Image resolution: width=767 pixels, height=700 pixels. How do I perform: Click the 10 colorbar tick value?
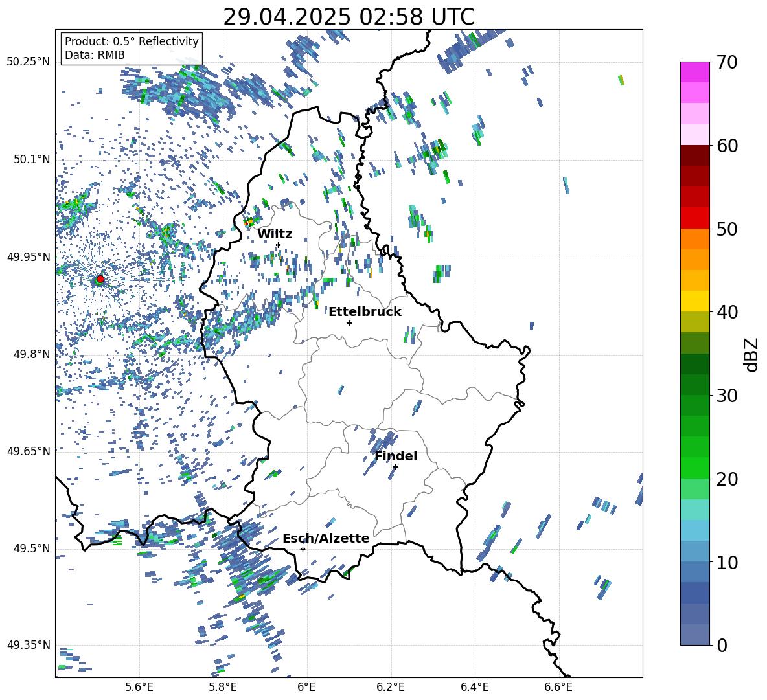coord(727,562)
